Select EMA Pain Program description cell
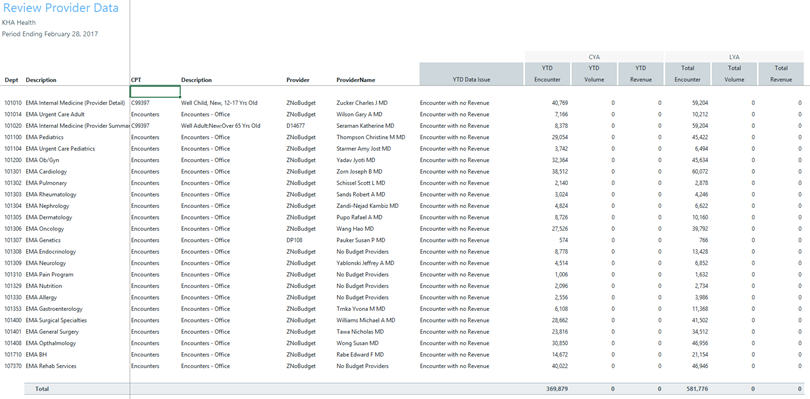The image size is (810, 399). (x=50, y=274)
